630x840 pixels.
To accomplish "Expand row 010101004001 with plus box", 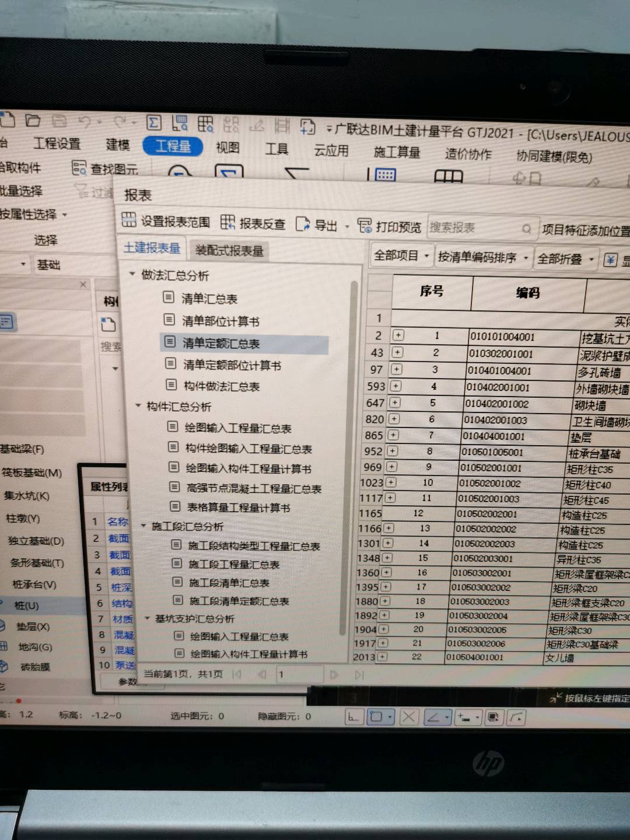I will (398, 335).
